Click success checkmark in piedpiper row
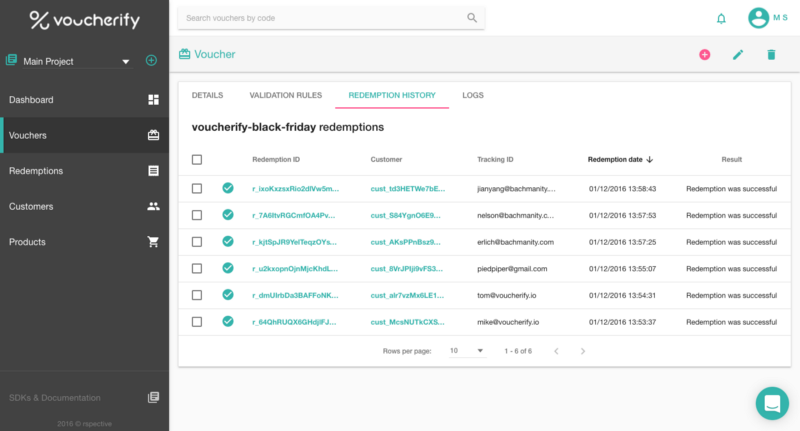This screenshot has width=800, height=431. (x=228, y=268)
